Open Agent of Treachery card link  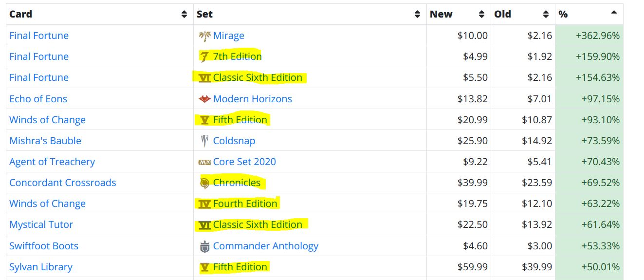(52, 162)
